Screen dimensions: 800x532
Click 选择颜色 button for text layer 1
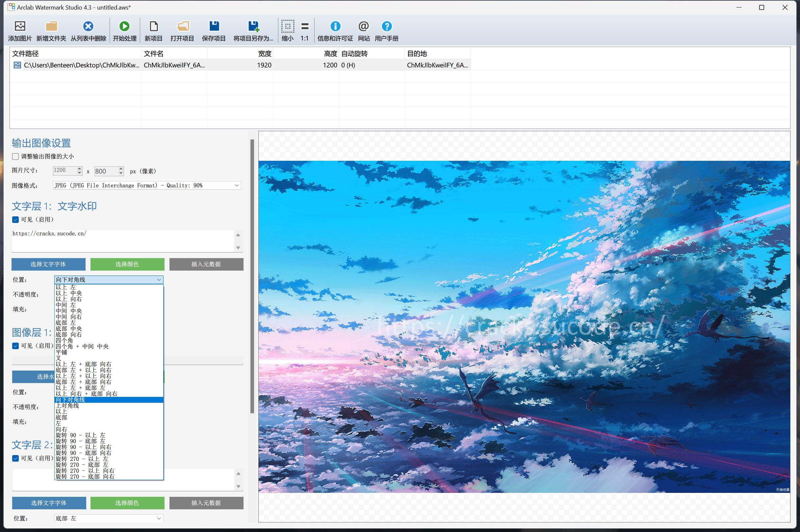(127, 264)
